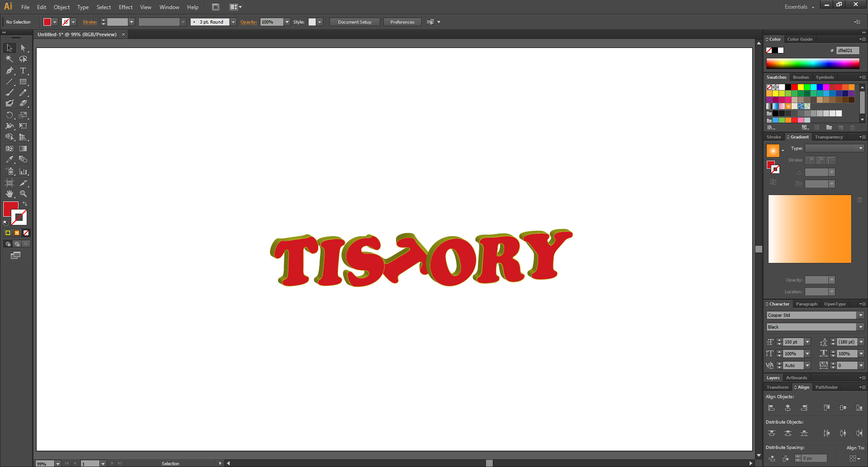The image size is (868, 467).
Task: Select the Pen tool
Action: 9,71
